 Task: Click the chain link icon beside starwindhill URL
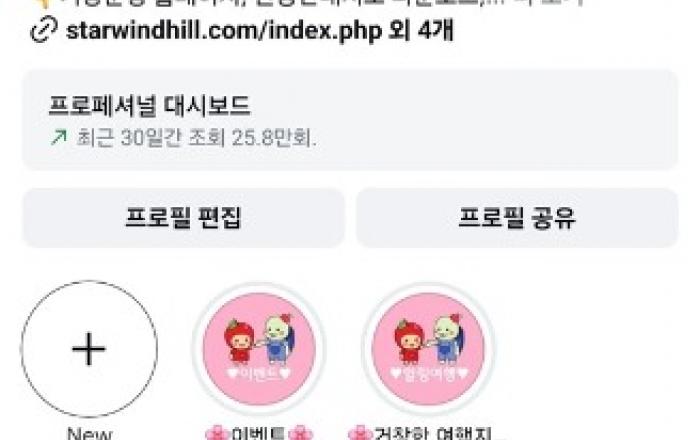(43, 30)
